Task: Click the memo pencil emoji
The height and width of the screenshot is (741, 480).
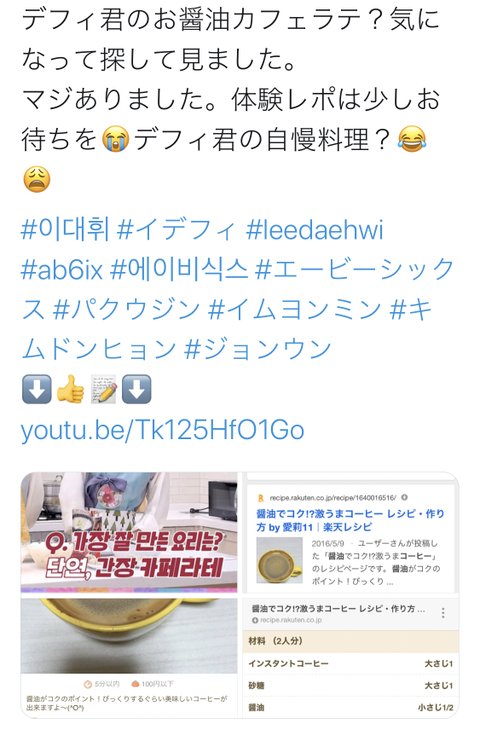Action: click(x=104, y=389)
